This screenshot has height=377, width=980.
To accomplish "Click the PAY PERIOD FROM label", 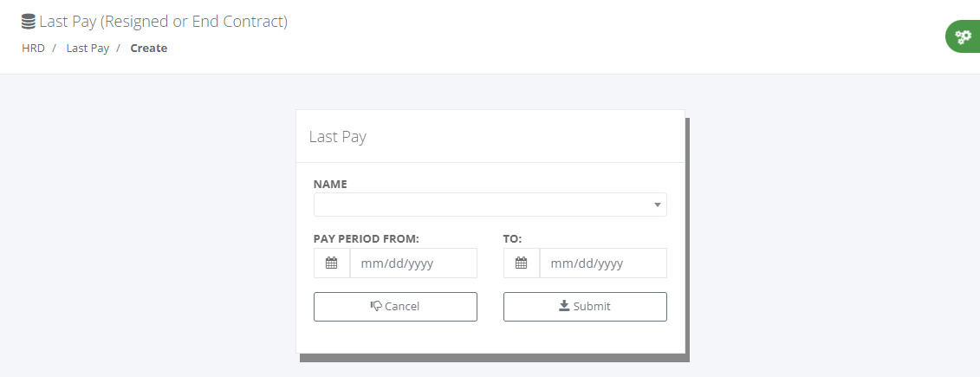I will [366, 237].
